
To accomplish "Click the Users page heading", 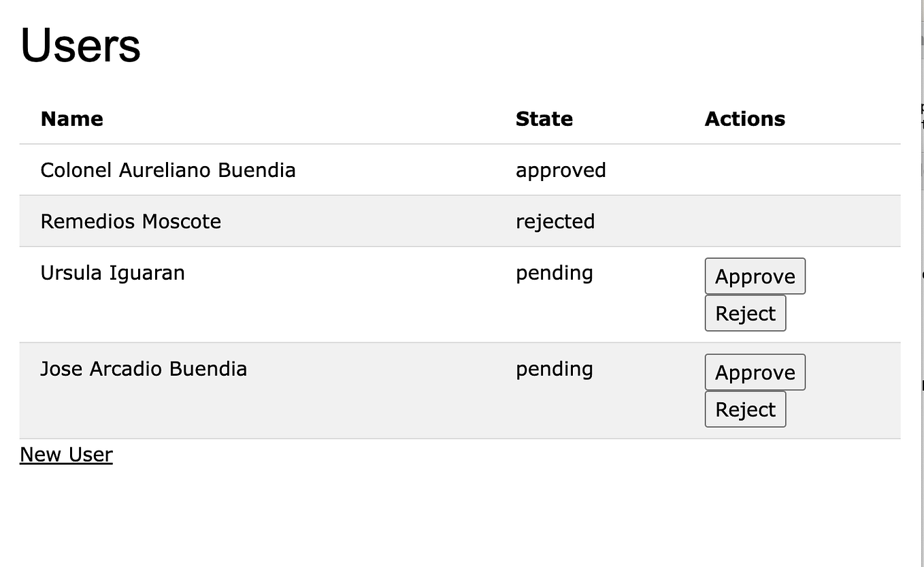I will pos(80,44).
